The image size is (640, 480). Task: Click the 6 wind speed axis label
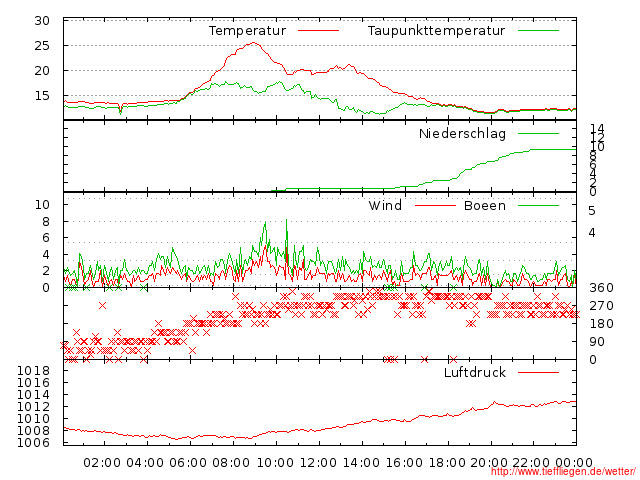point(46,238)
